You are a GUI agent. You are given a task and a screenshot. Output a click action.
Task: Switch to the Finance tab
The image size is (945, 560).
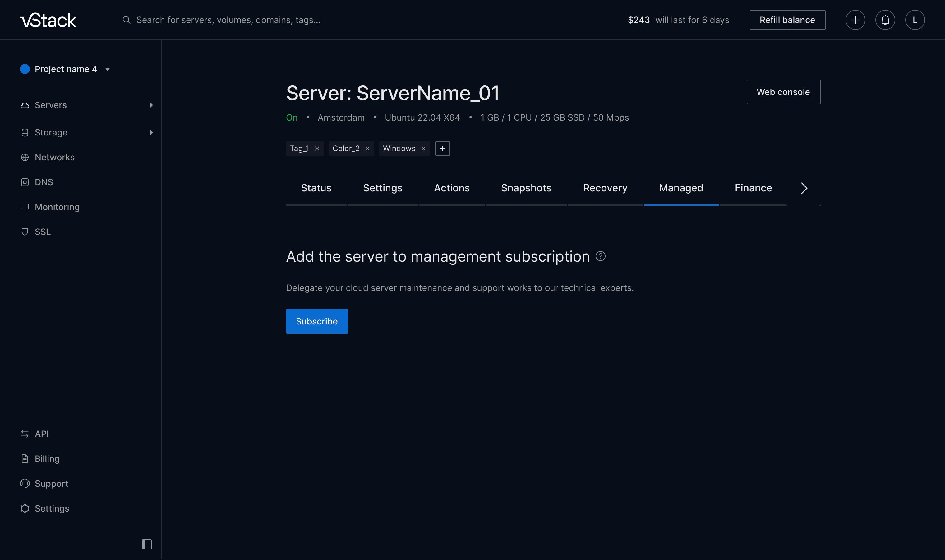(753, 188)
